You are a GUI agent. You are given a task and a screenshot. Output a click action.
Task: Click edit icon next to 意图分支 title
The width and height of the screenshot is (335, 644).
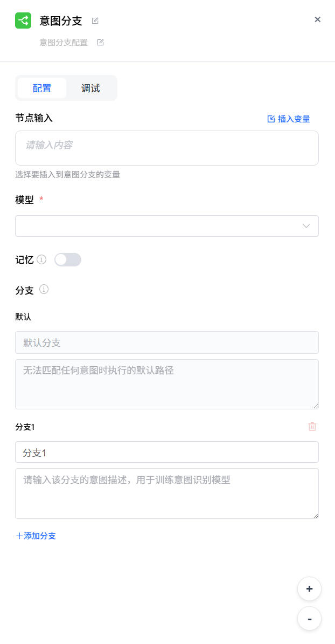coord(95,21)
